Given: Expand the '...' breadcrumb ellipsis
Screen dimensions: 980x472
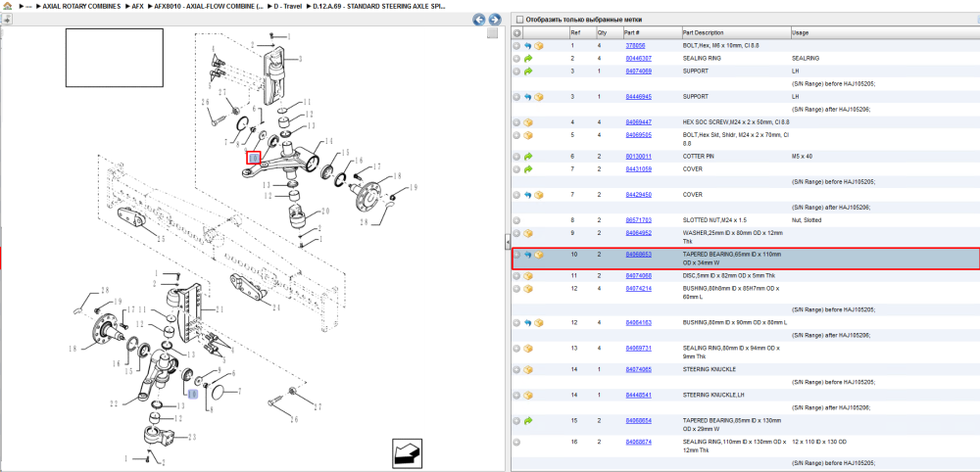Looking at the screenshot, I should (x=28, y=6).
